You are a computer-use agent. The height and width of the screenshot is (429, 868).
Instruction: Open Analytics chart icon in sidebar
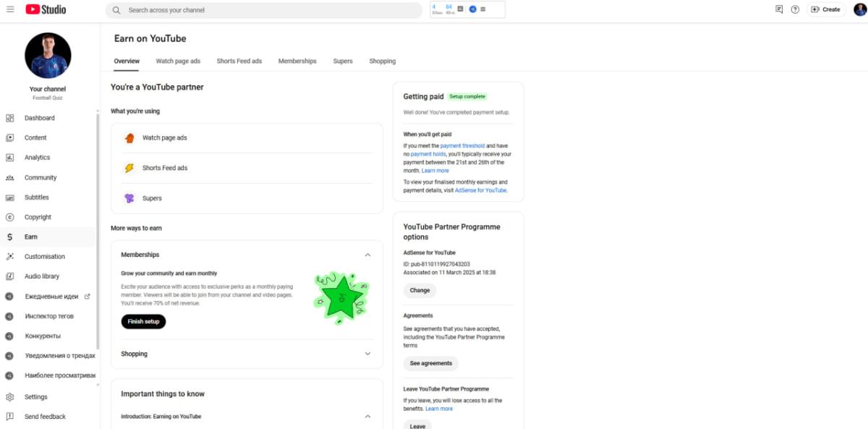point(10,157)
